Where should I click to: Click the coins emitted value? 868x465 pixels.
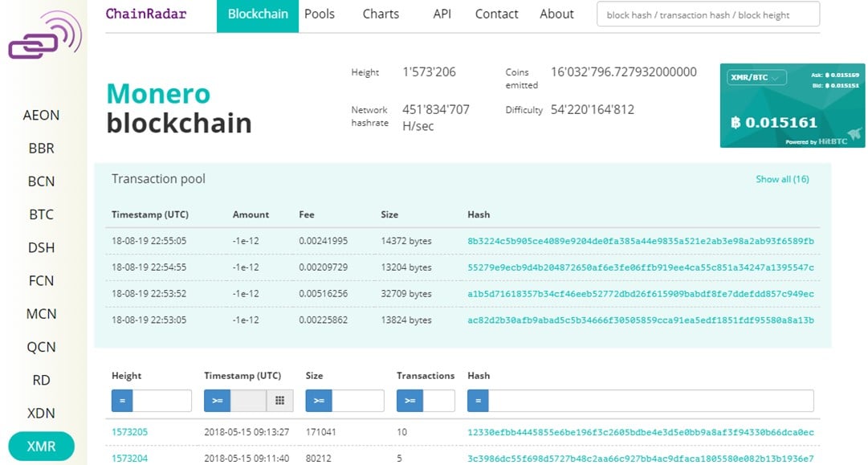[x=623, y=72]
